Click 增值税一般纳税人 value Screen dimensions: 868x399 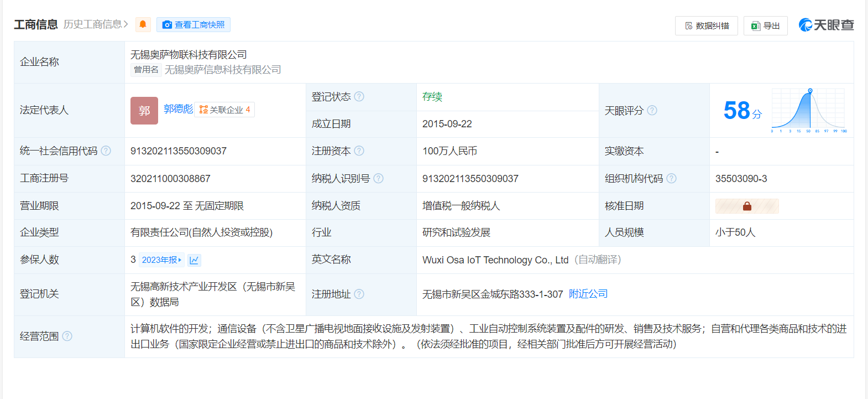click(461, 206)
